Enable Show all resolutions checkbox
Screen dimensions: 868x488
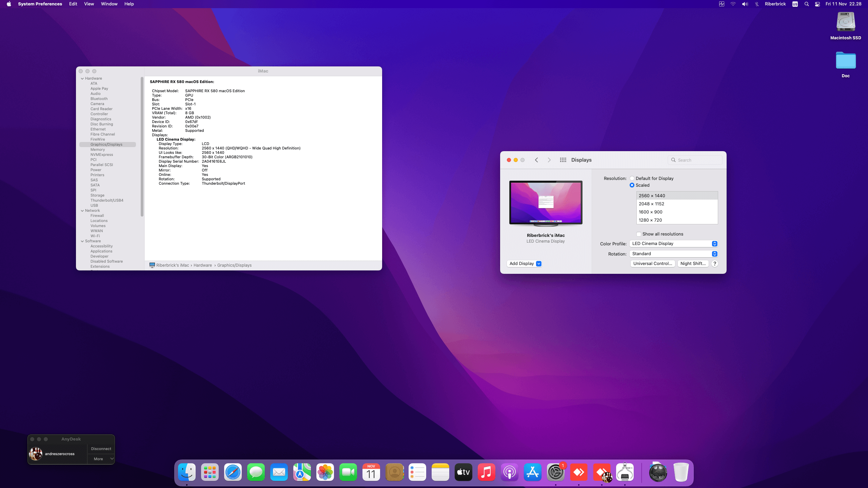(x=639, y=234)
